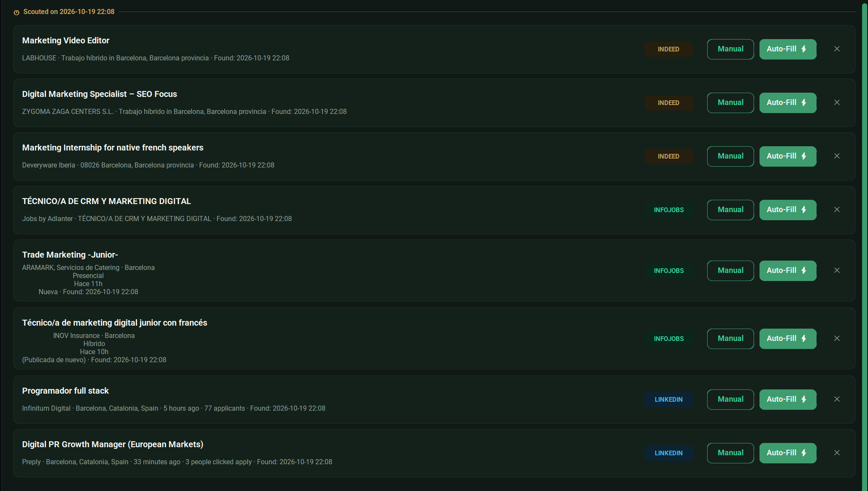868x491 pixels.
Task: Choose Manual for Digital PR Growth Manager
Action: tap(730, 453)
